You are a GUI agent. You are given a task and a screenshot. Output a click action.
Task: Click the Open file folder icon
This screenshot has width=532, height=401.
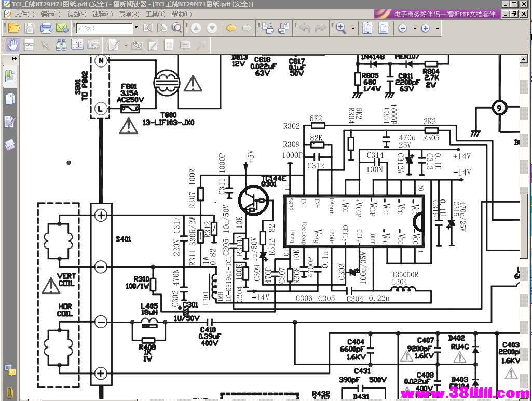tap(13, 28)
